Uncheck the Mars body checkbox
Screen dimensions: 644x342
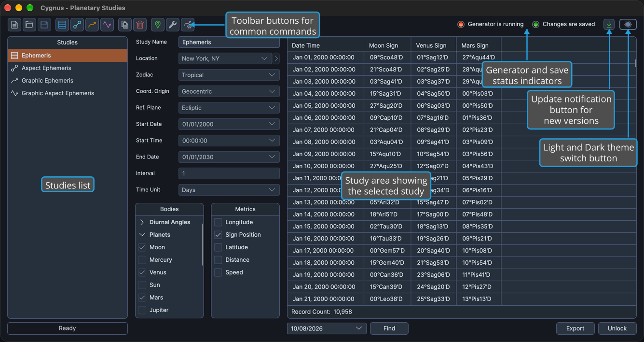point(142,298)
